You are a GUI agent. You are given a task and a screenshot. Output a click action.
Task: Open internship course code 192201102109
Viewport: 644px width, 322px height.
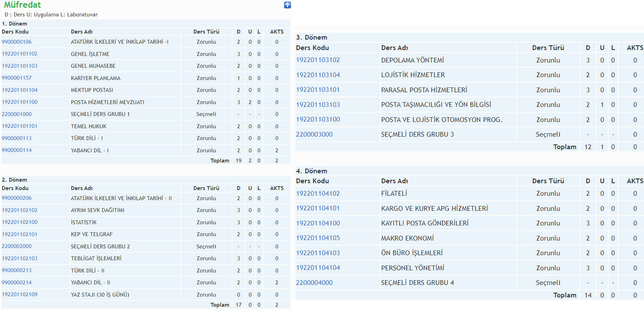pyautogui.click(x=20, y=294)
